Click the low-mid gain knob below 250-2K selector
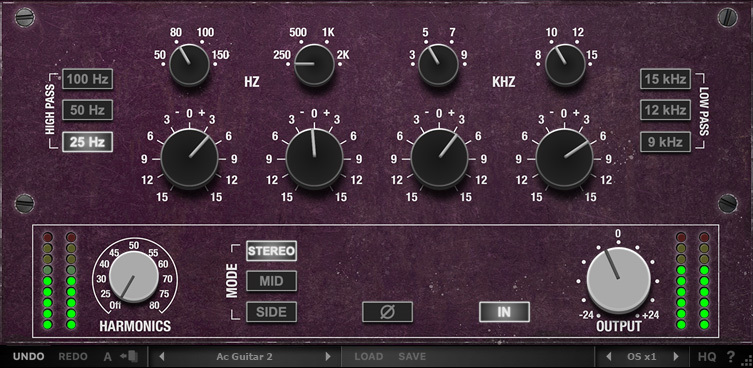 point(315,159)
